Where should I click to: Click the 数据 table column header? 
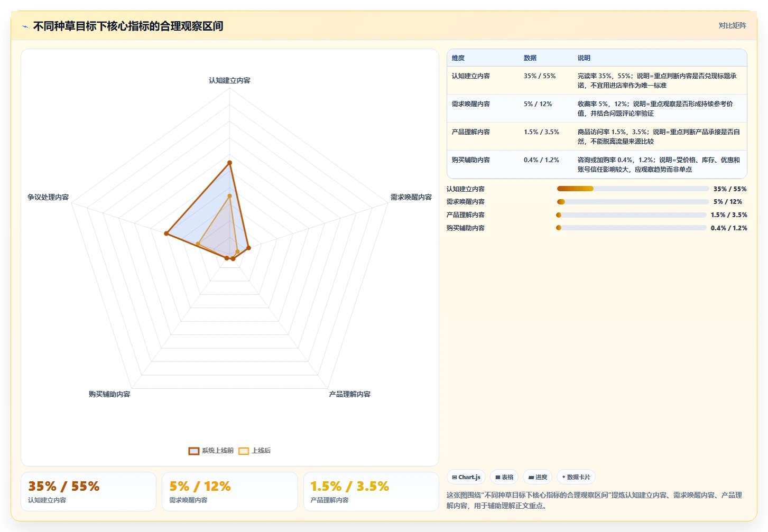click(x=530, y=58)
